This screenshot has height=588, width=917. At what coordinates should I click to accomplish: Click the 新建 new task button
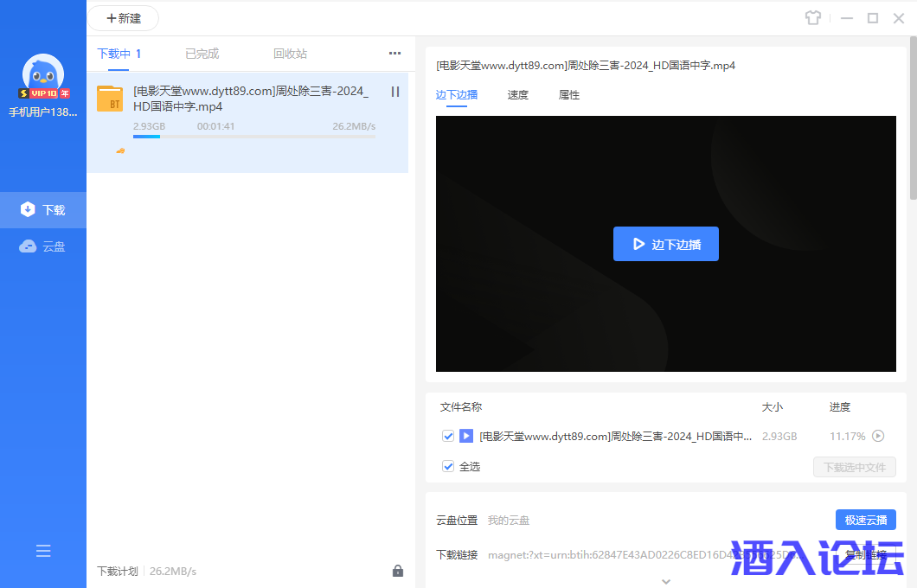coord(123,18)
